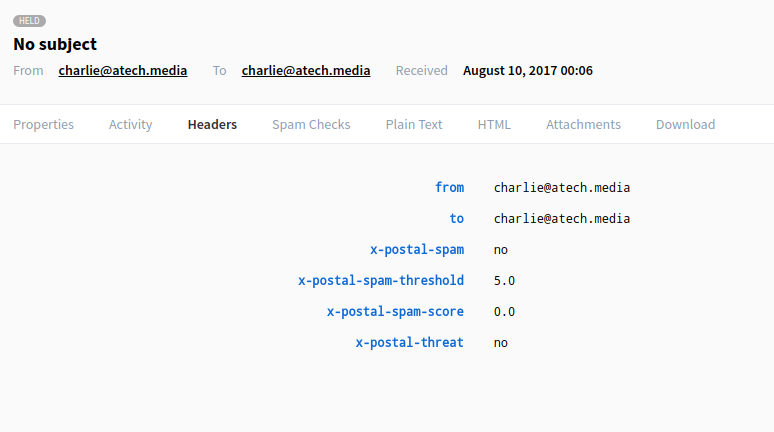Click the HELD status badge
The height and width of the screenshot is (432, 774).
coord(29,21)
